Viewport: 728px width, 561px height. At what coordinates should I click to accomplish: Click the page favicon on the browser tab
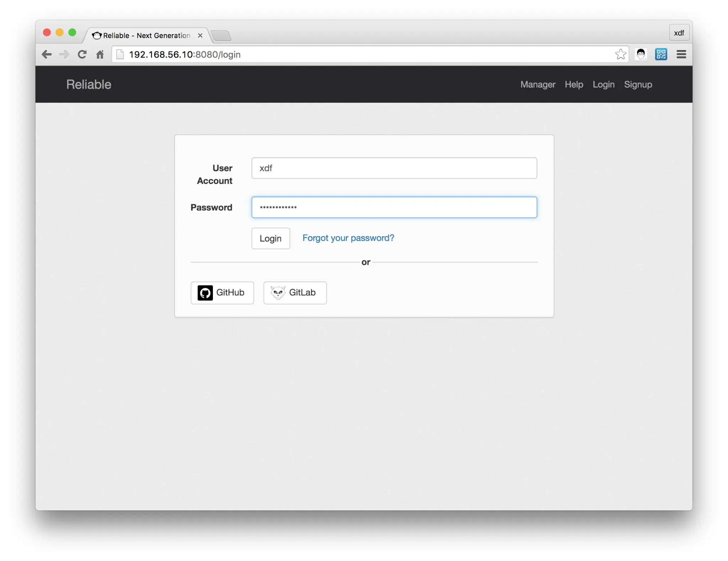click(x=96, y=35)
